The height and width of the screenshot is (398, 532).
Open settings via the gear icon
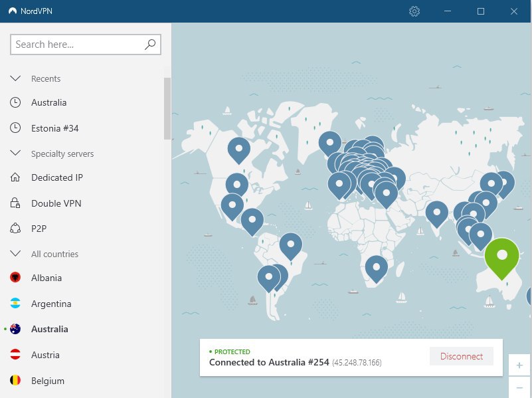pyautogui.click(x=414, y=11)
